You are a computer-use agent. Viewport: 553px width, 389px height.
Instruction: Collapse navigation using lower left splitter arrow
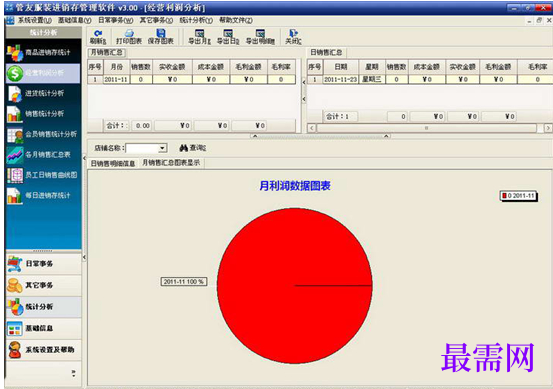(84, 257)
